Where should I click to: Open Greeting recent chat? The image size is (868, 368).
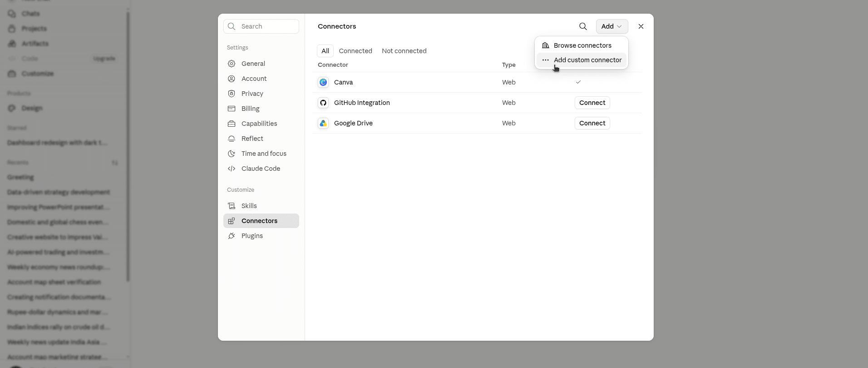[20, 177]
